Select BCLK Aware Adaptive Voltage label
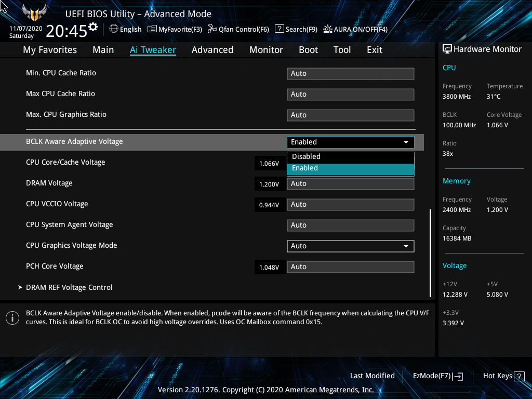532x399 pixels. pos(74,141)
